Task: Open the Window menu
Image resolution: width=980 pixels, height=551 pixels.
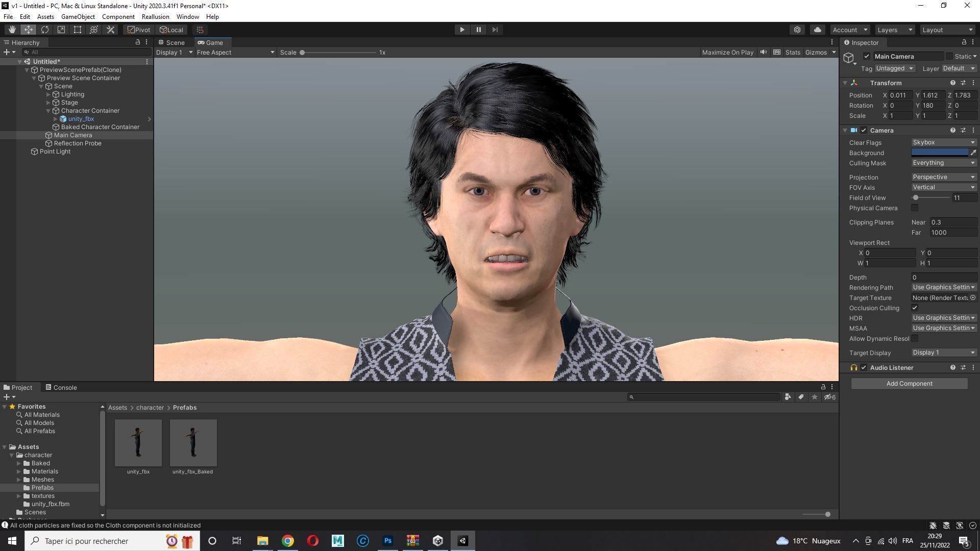Action: tap(187, 17)
